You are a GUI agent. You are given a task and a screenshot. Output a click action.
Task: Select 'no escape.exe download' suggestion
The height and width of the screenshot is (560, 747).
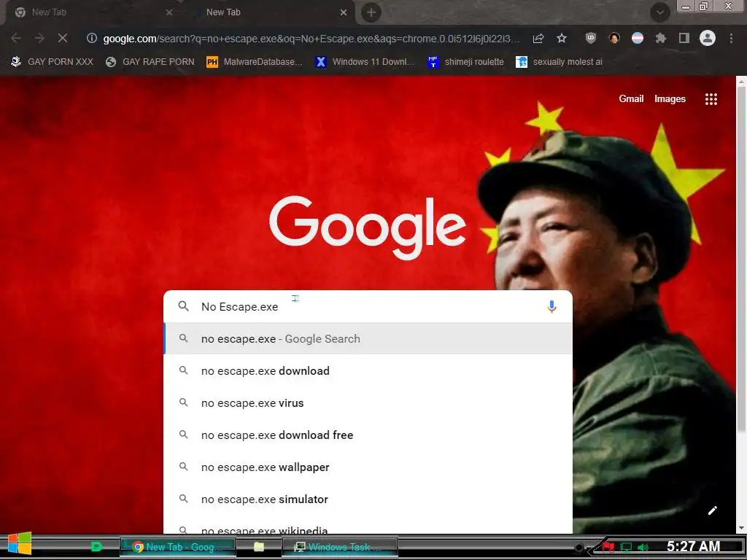tap(368, 370)
